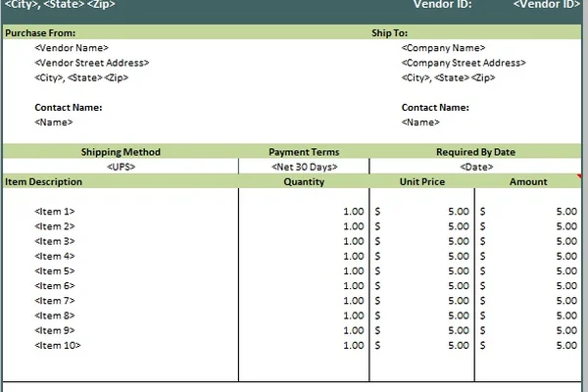Select the amount 5.00 for Item 6
Image resolution: width=588 pixels, height=392 pixels.
[566, 286]
